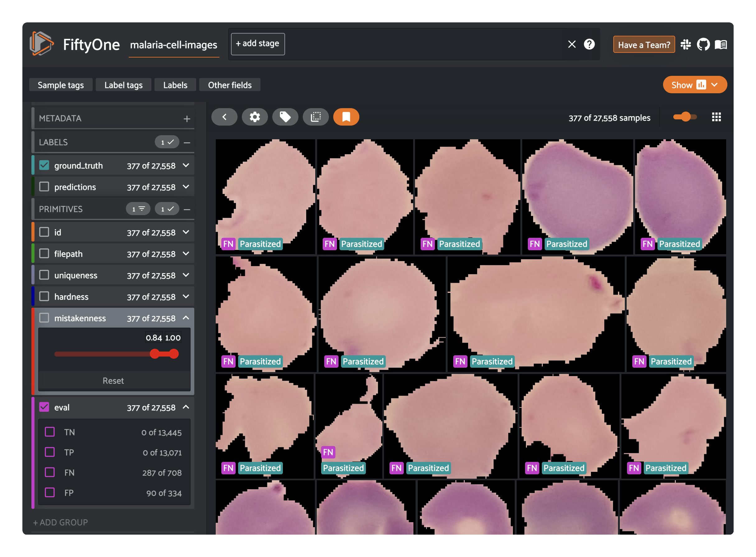Expand the filepath field chevron
This screenshot has height=557, width=756.
[186, 254]
